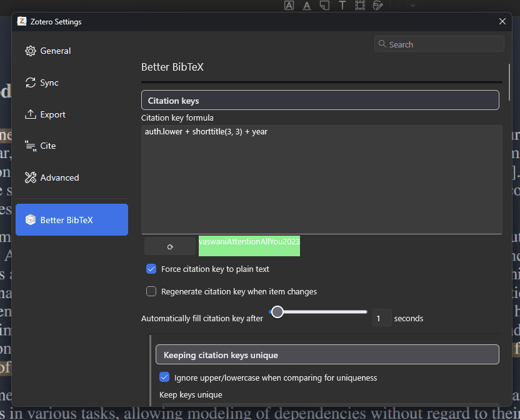This screenshot has width=520, height=420.
Task: Close the Zotero Settings window
Action: (x=502, y=22)
